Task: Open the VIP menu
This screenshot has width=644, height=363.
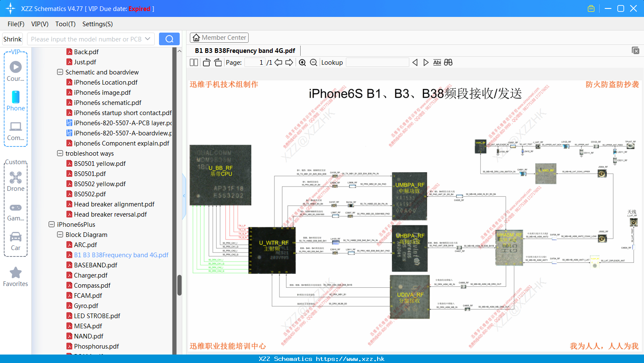Action: pyautogui.click(x=40, y=24)
